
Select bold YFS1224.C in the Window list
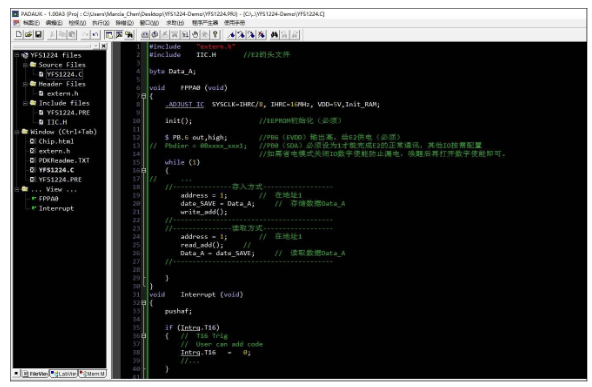click(56, 170)
